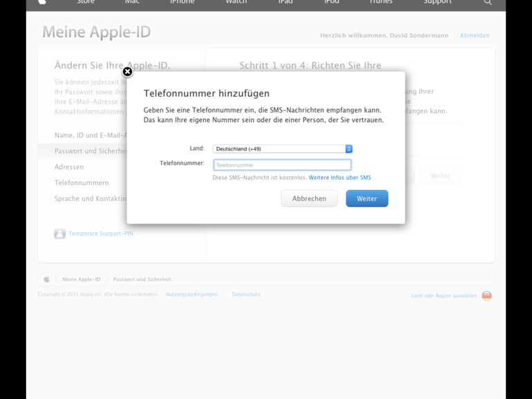
Task: Open the Mac menu in top navigation
Action: click(x=132, y=2)
